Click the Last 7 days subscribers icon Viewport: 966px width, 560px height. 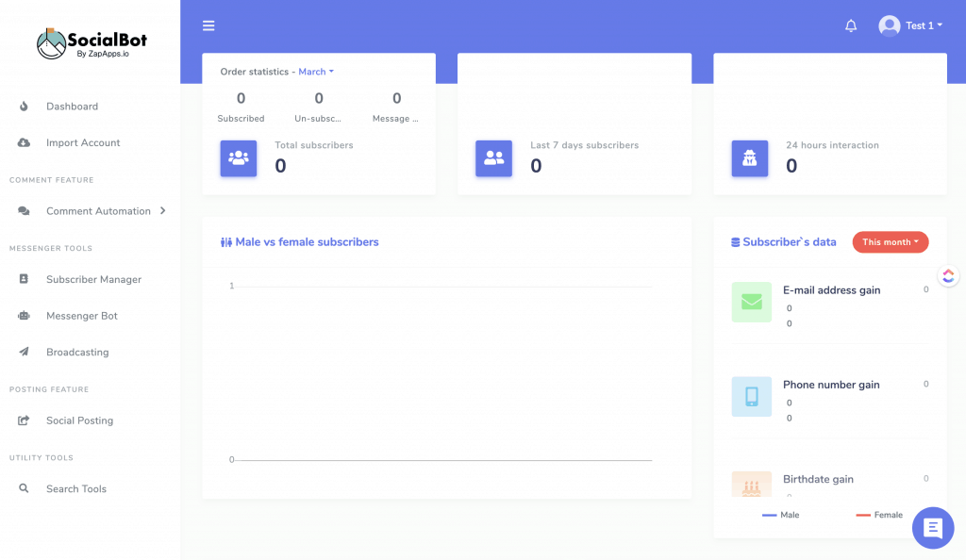tap(493, 158)
